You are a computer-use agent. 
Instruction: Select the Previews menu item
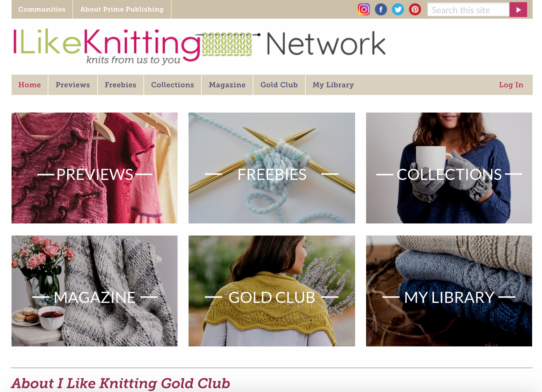[x=73, y=85]
